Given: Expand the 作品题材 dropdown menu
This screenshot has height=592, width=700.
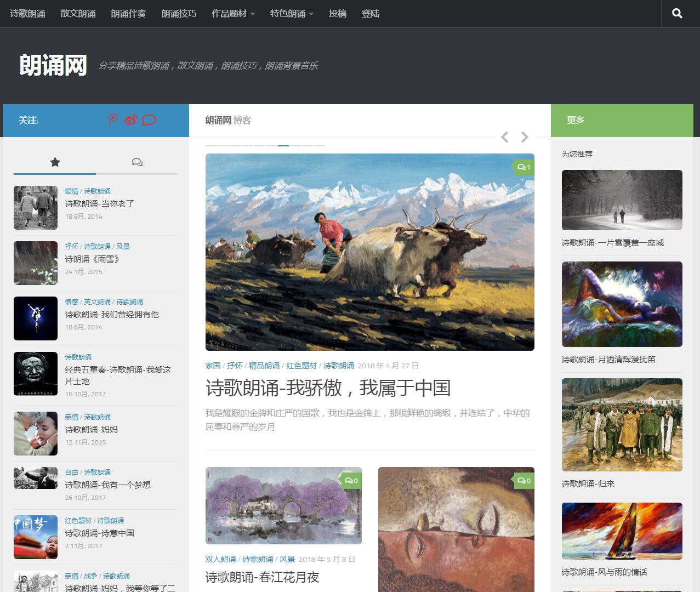Looking at the screenshot, I should tap(234, 14).
